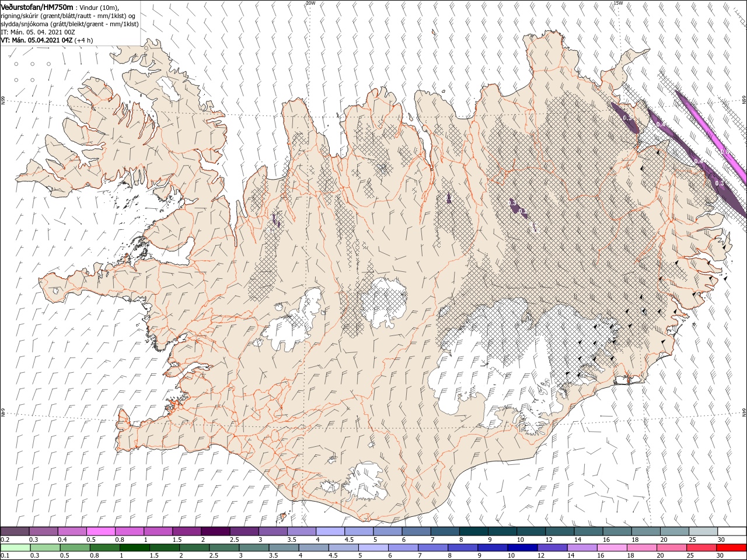Pick the white 30 legend swatch
This screenshot has width=747, height=560.
(x=732, y=531)
